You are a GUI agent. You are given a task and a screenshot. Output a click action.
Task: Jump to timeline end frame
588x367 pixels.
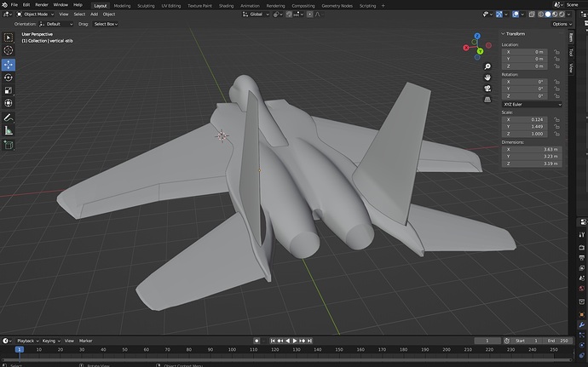(309, 341)
